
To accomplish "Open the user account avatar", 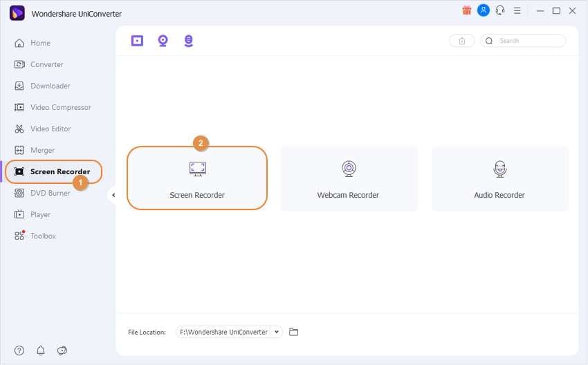I will [484, 10].
